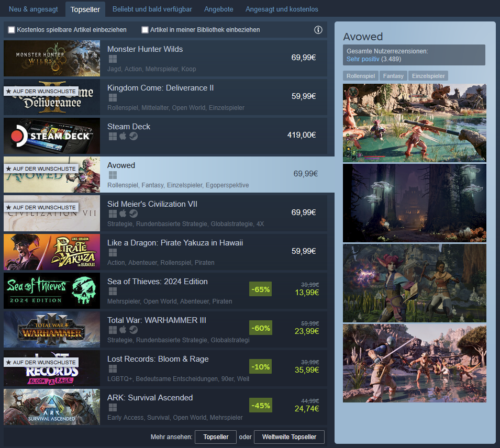Click Total War Warhammer III cover image

pyautogui.click(x=52, y=329)
